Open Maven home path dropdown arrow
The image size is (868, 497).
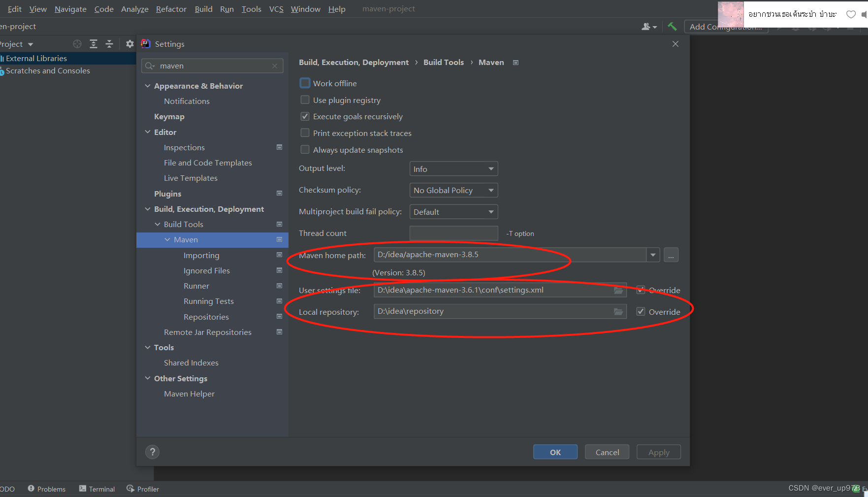point(653,255)
